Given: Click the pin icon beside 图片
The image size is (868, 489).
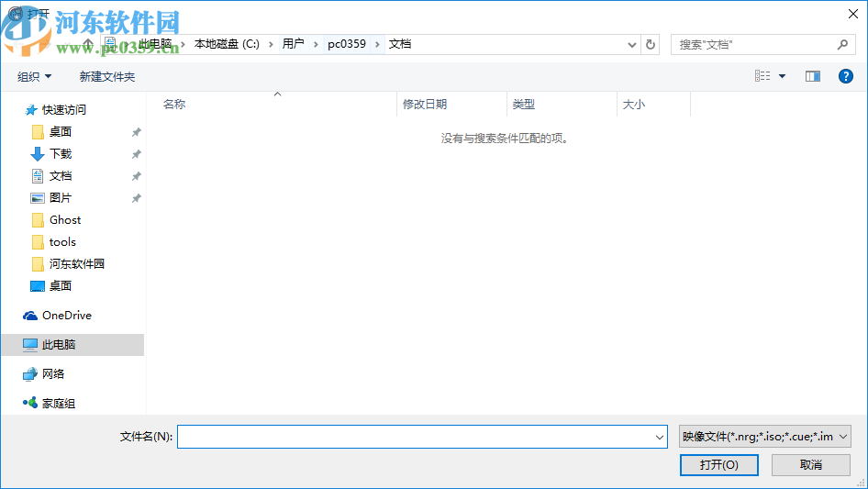Looking at the screenshot, I should [136, 197].
